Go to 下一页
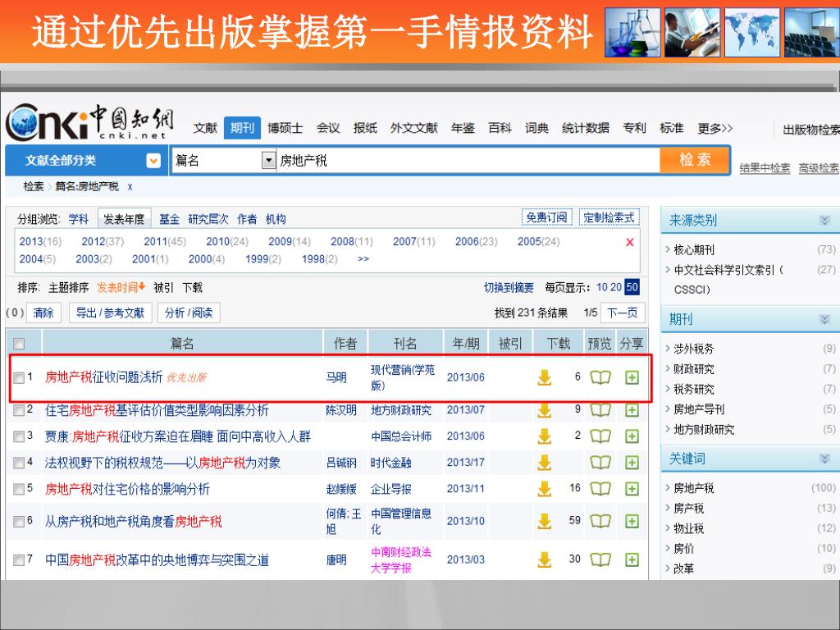The height and width of the screenshot is (630, 840). 623,313
